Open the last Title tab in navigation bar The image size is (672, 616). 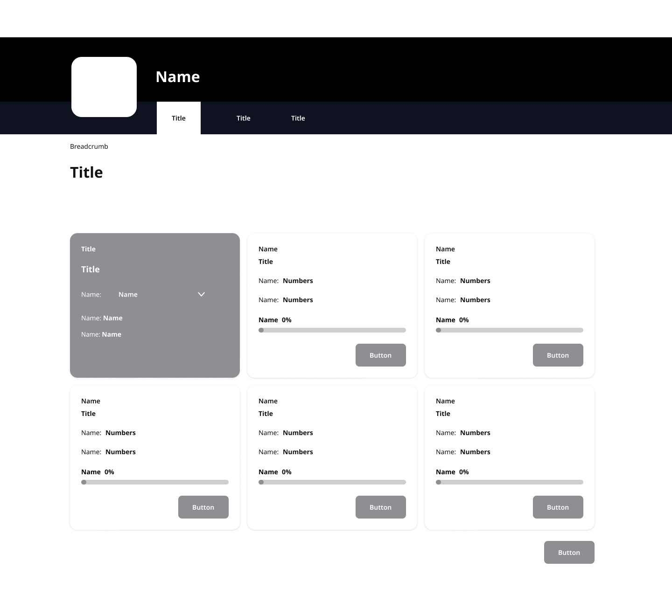pyautogui.click(x=298, y=118)
